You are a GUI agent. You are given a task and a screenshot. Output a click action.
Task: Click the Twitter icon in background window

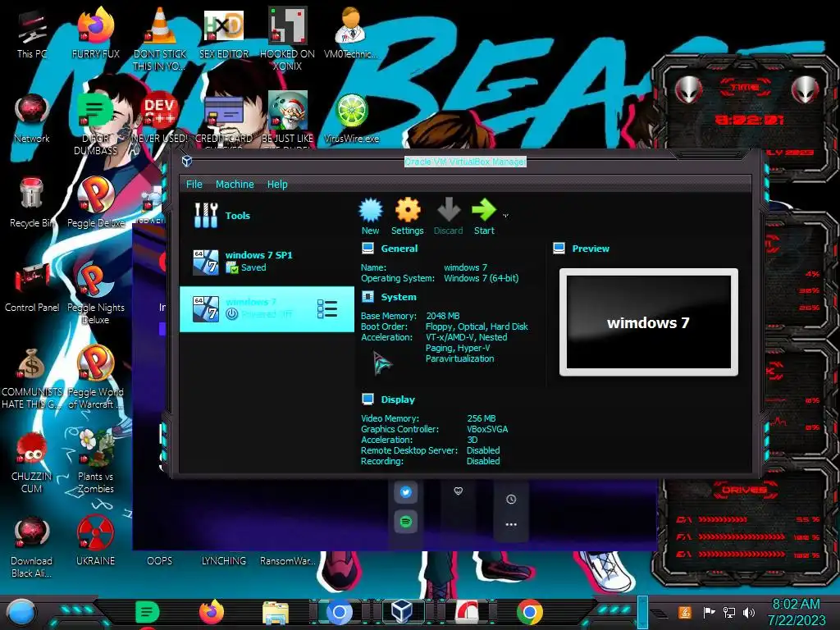405,492
